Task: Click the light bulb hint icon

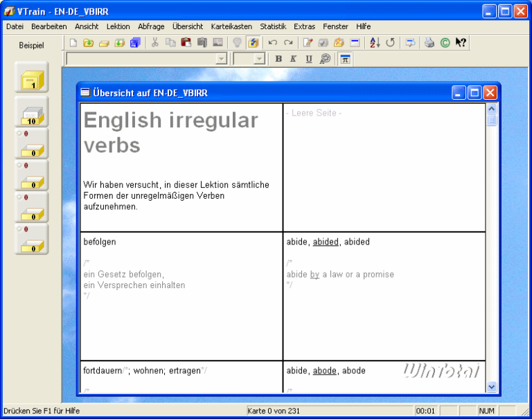Action: click(237, 43)
